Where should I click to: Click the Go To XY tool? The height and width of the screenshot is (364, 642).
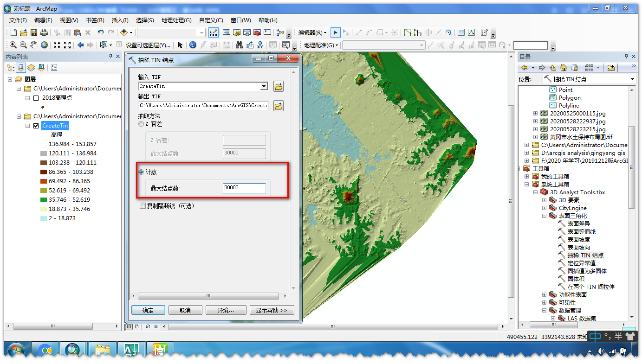tap(260, 45)
